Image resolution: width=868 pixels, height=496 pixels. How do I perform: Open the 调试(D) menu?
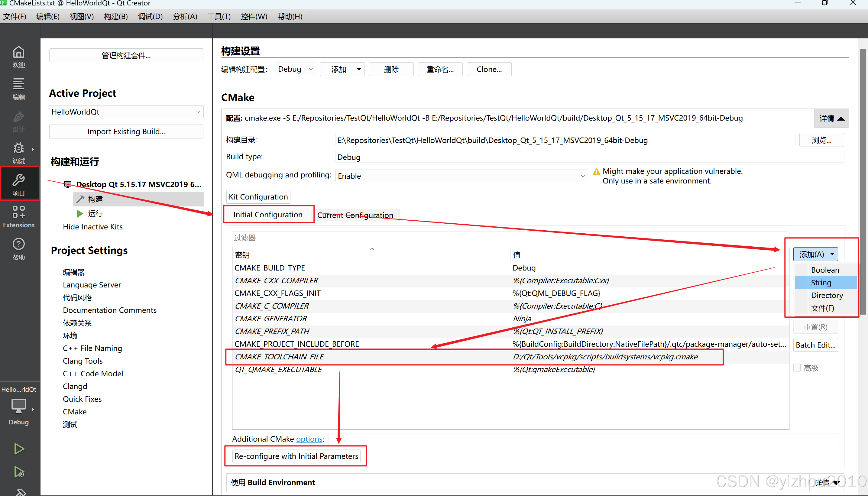click(x=150, y=17)
